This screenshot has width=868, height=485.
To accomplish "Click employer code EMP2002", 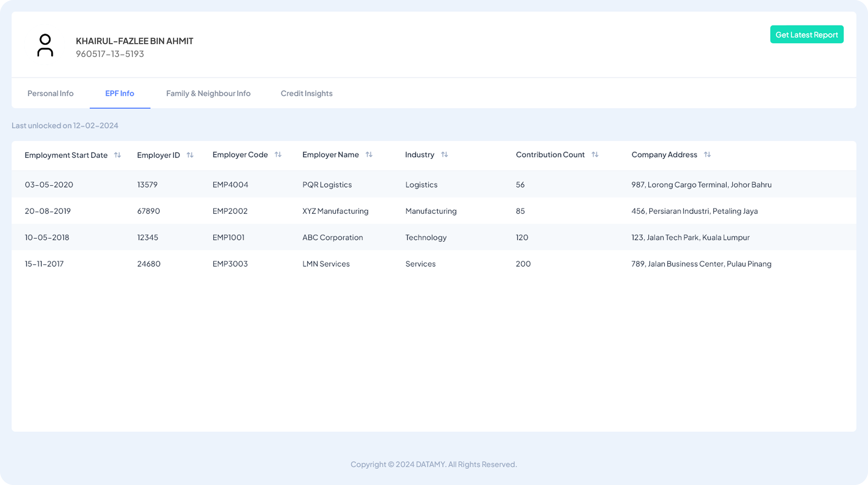I will click(x=230, y=211).
